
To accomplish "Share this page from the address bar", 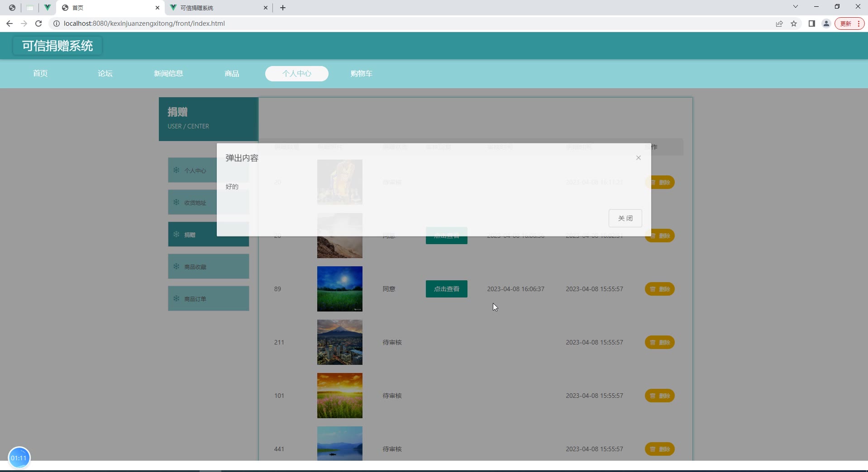I will (x=779, y=24).
